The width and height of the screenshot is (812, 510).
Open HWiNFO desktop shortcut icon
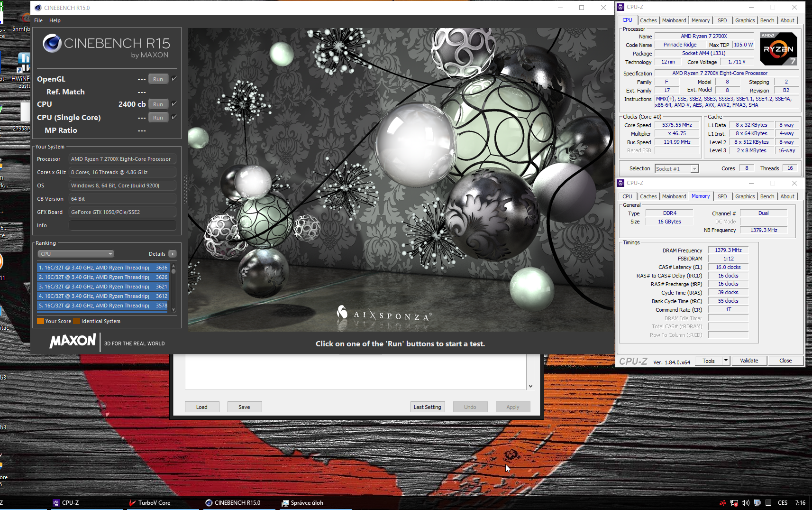(x=23, y=64)
